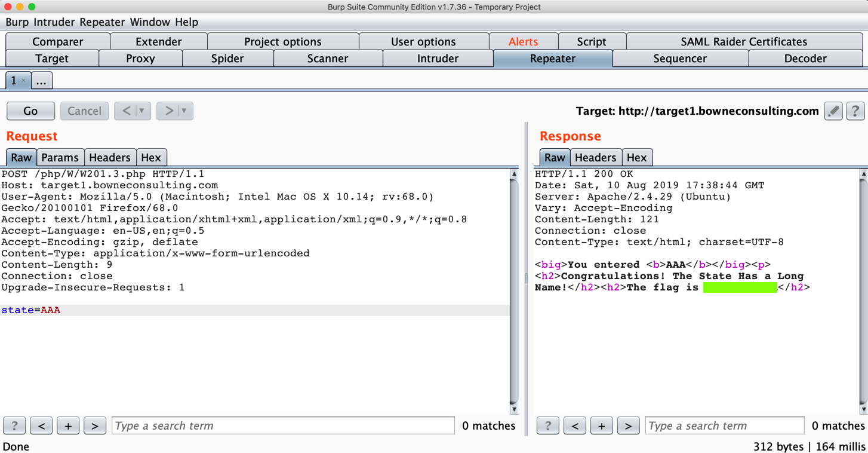This screenshot has height=453, width=868.
Task: Go to next match in response search
Action: coord(627,426)
